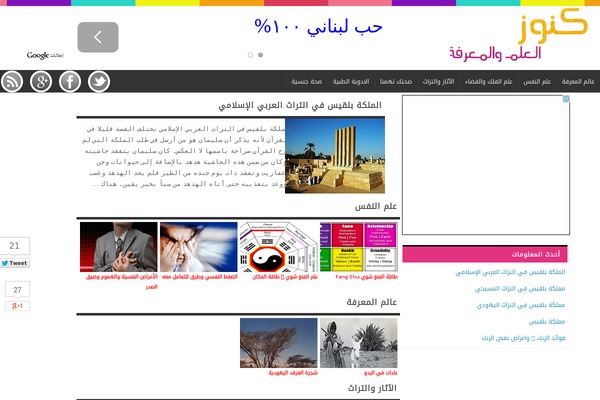Viewport: 600px width, 400px height.
Task: Open the Bedouin black-and-white photo thumbnail
Action: point(359,343)
